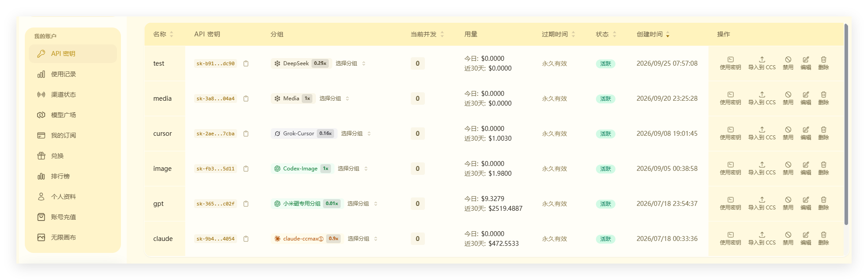This screenshot has height=280, width=868.
Task: Open 模型广场 in sidebar
Action: point(73,115)
